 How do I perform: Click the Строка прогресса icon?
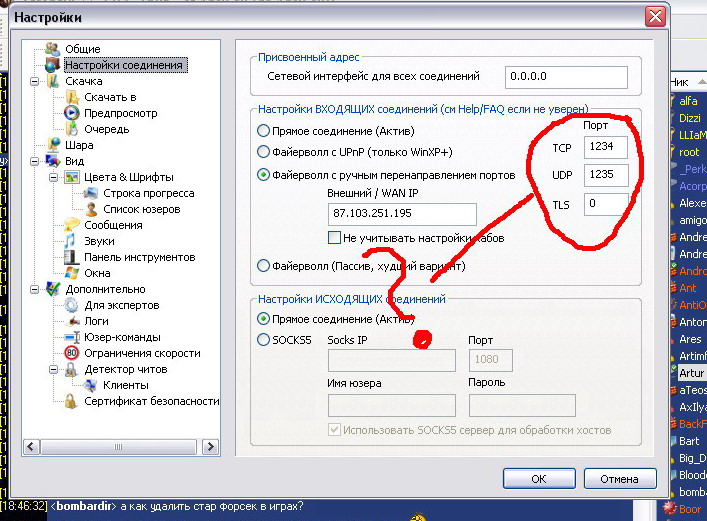click(x=91, y=193)
